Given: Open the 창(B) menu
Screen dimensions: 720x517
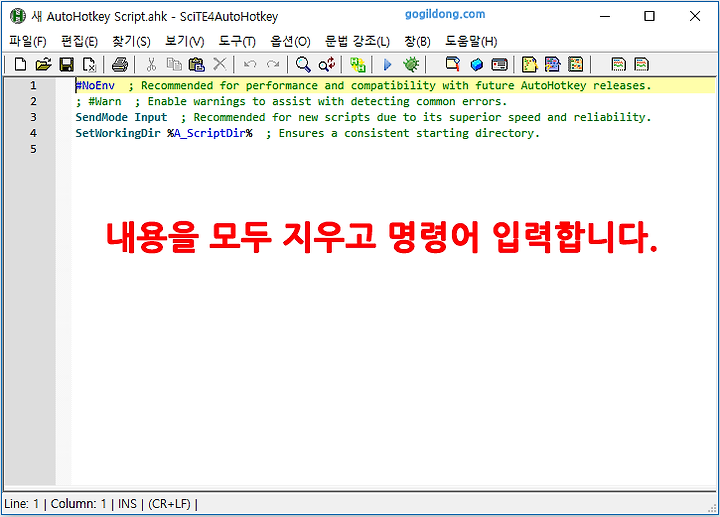Looking at the screenshot, I should [x=417, y=41].
